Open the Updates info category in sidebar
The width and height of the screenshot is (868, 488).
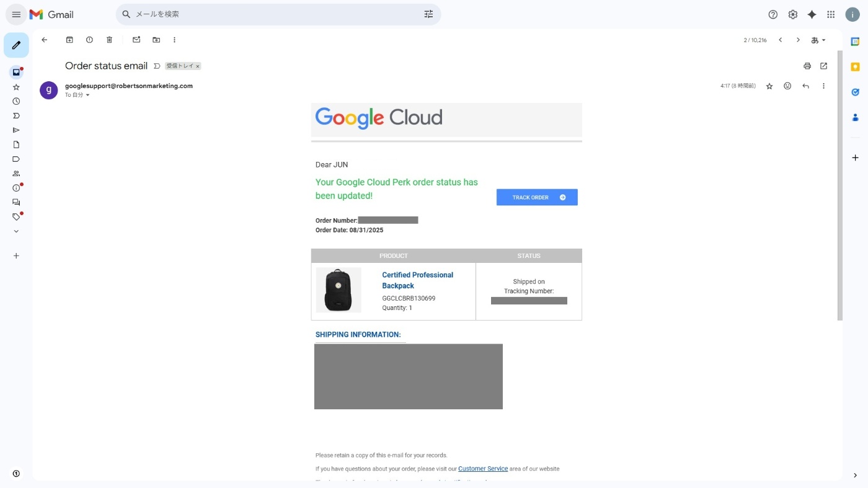pyautogui.click(x=16, y=188)
